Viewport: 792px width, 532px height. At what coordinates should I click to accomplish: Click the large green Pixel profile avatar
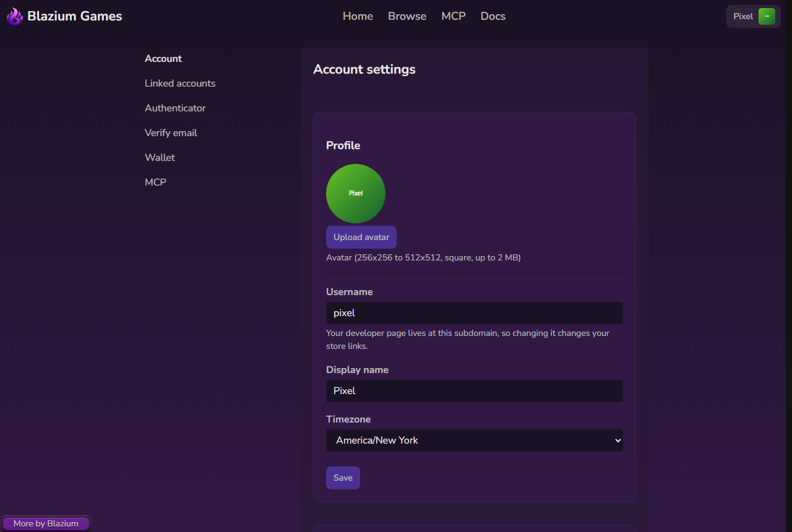356,194
